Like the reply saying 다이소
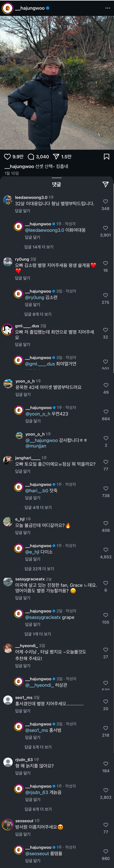 [105, 550]
